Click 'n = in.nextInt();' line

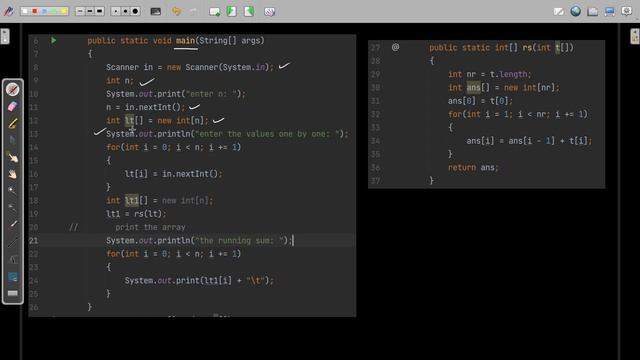point(145,107)
